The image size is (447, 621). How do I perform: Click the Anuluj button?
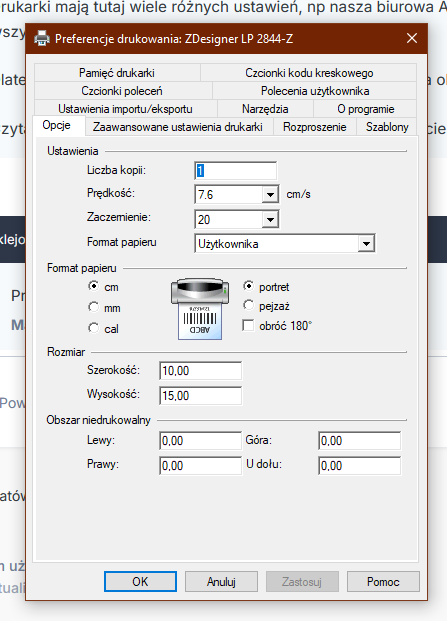click(221, 581)
